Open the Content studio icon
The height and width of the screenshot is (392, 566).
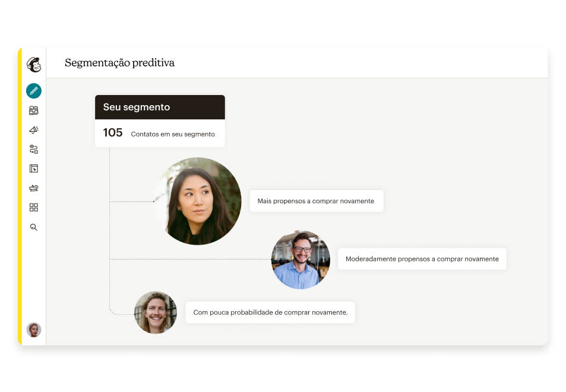(x=34, y=188)
